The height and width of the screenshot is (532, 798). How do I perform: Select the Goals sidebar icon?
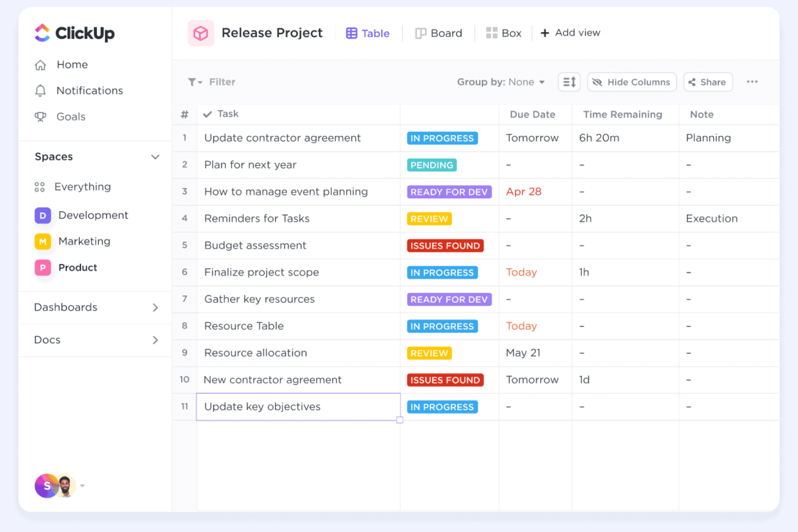coord(41,117)
